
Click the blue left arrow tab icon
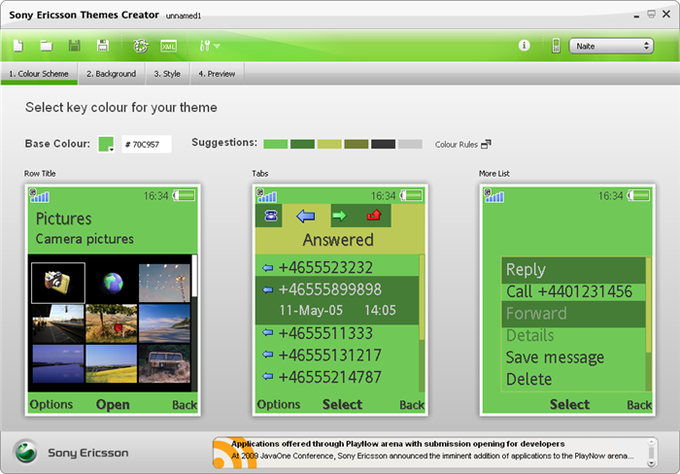[x=306, y=216]
